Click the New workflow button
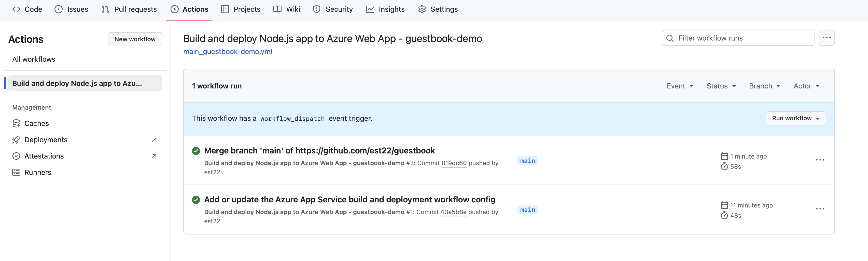 click(x=135, y=39)
